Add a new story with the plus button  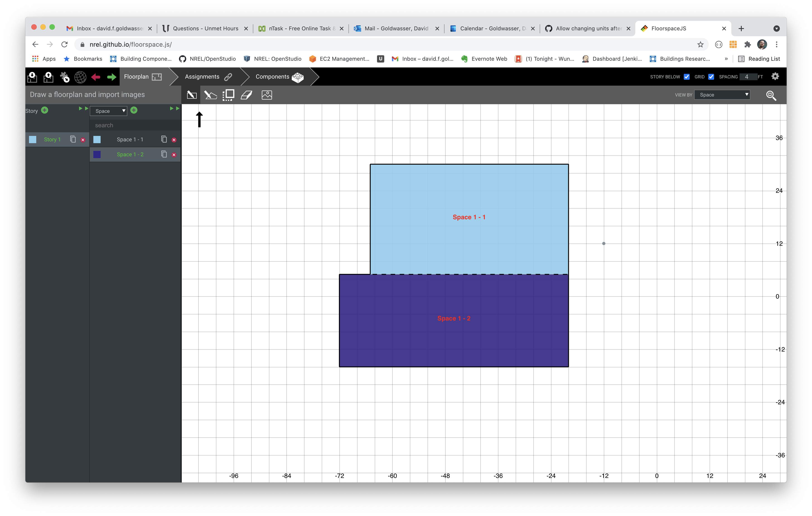tap(44, 110)
